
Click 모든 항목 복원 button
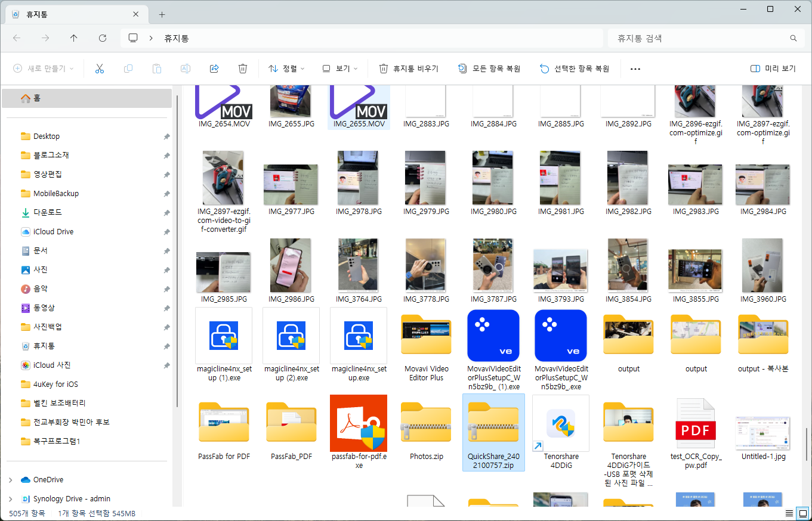[489, 69]
